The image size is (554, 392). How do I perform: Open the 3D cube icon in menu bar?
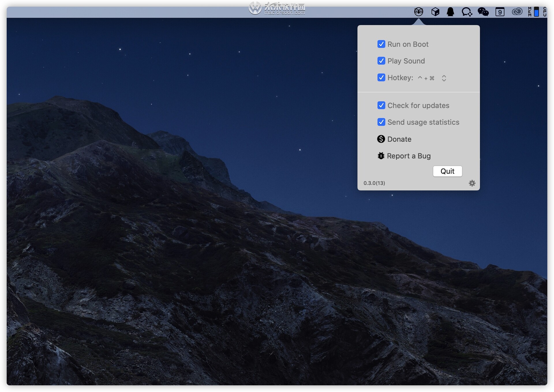click(435, 12)
